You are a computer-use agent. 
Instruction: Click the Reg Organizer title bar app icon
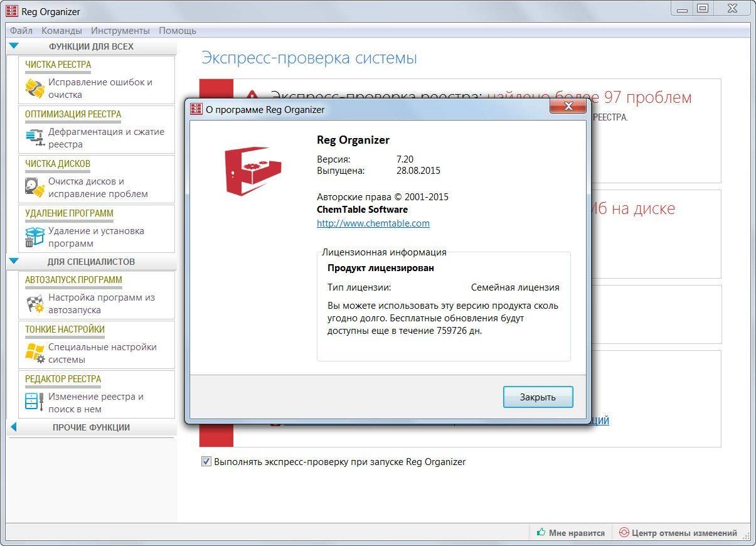[11, 11]
